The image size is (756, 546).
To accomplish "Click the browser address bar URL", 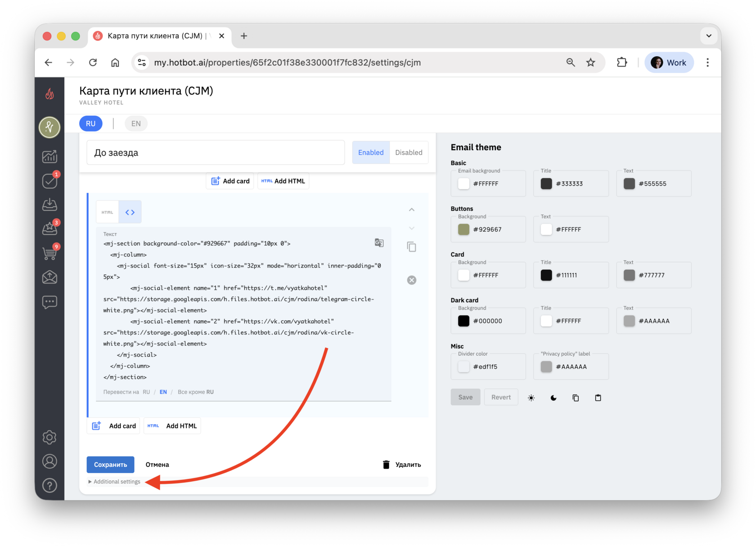I will (x=288, y=63).
